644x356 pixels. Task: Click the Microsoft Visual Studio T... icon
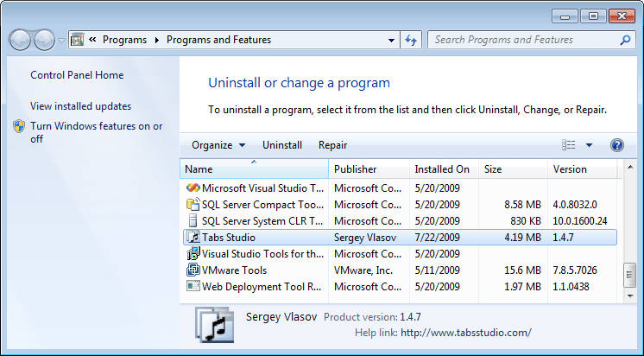[193, 188]
